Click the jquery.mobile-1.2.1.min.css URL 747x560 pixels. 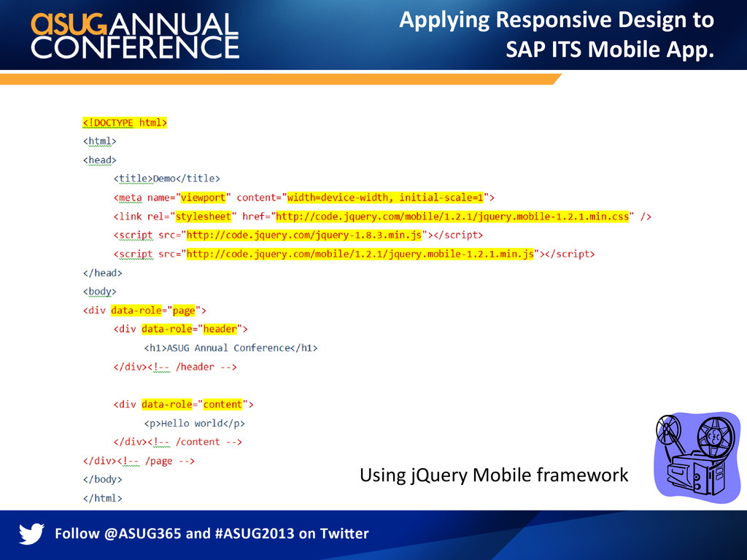tap(452, 217)
